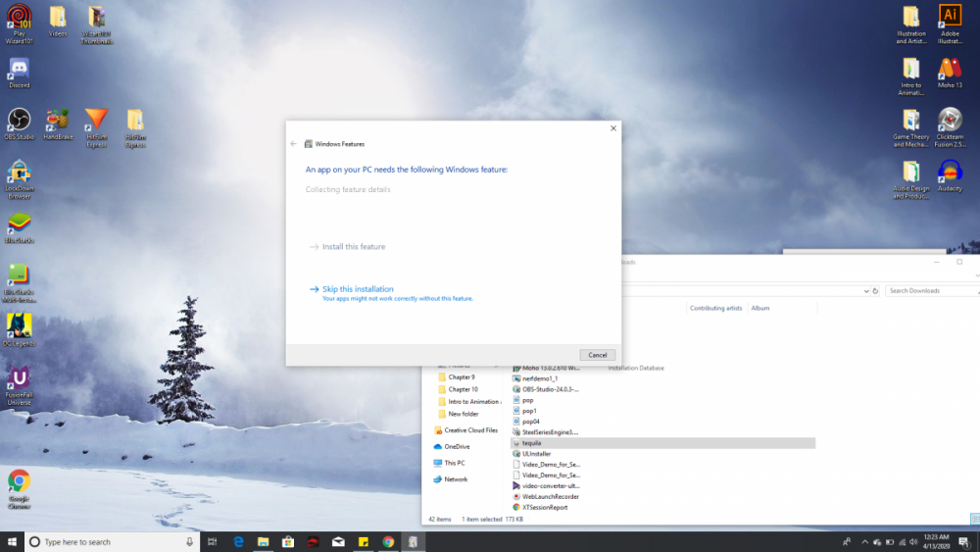Expand the address bar history dropdown

coord(865,291)
